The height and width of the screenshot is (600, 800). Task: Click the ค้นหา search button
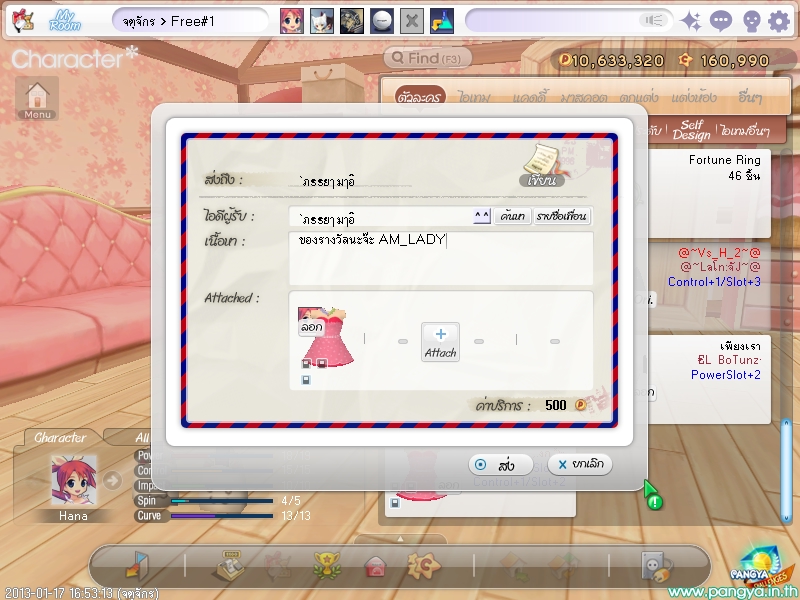(513, 216)
